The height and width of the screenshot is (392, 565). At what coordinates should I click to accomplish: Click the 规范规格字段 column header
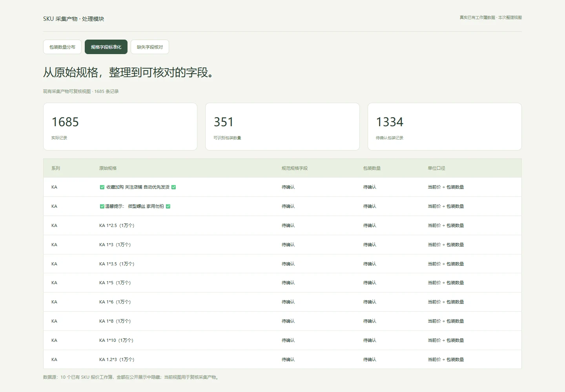click(x=295, y=168)
